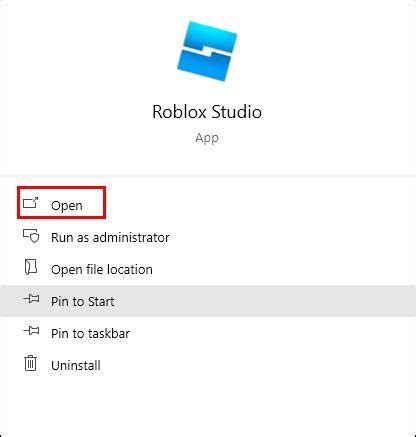
Task: Select the Open text label
Action: click(67, 205)
